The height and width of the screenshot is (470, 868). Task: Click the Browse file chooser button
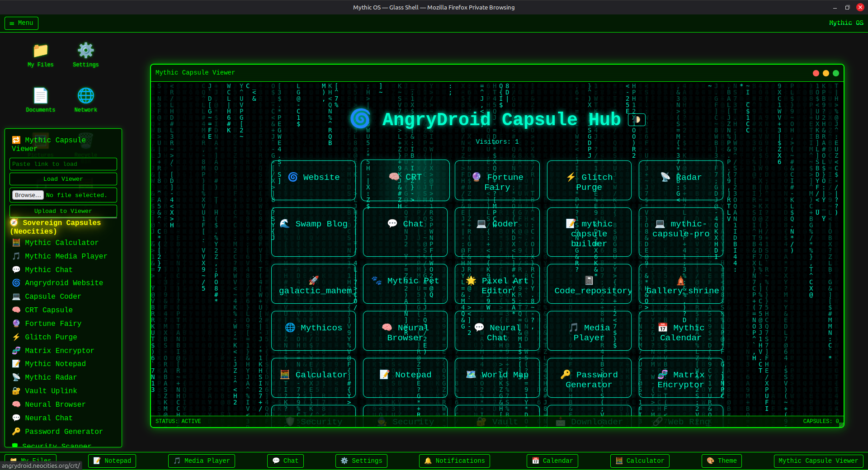[28, 195]
